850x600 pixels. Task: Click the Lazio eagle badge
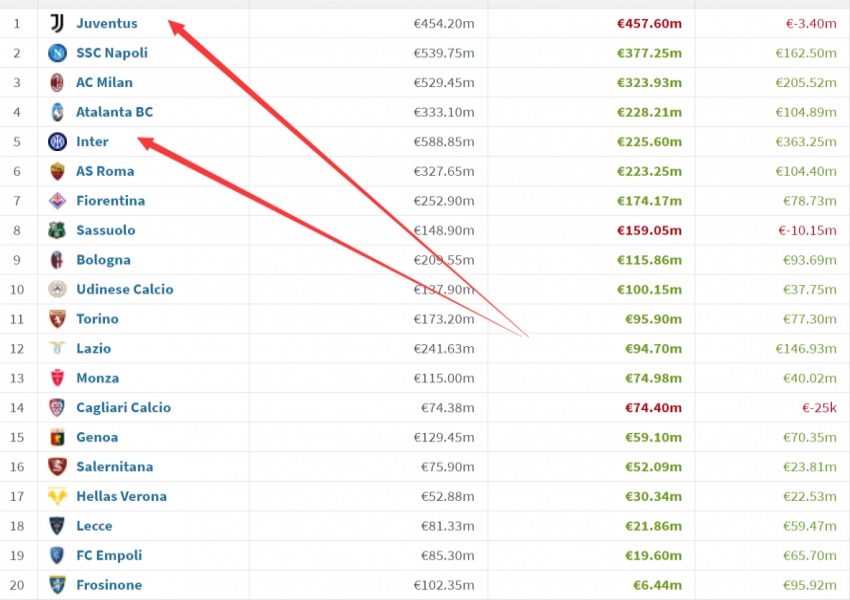point(55,348)
